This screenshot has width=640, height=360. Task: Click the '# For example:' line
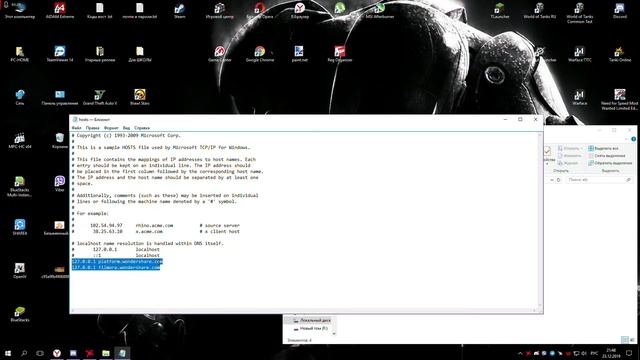(x=90, y=213)
